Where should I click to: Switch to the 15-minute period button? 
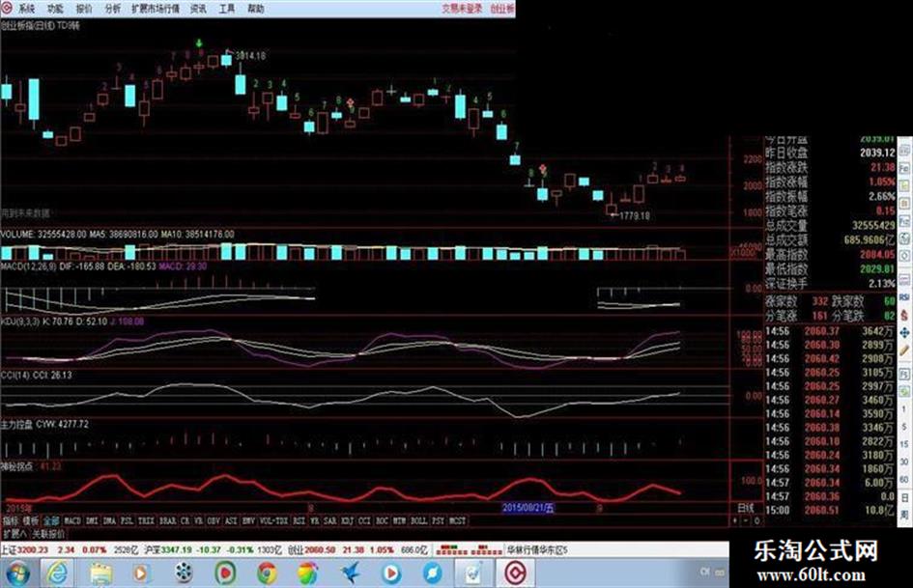pos(904,444)
